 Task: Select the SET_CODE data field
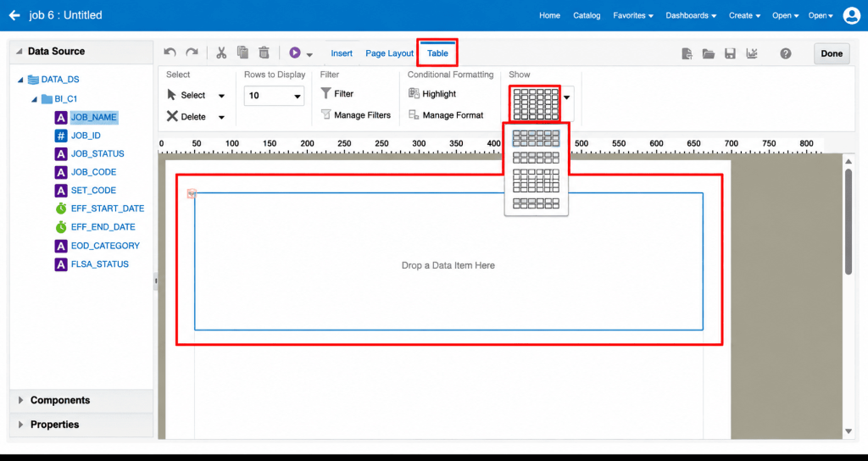coord(93,191)
